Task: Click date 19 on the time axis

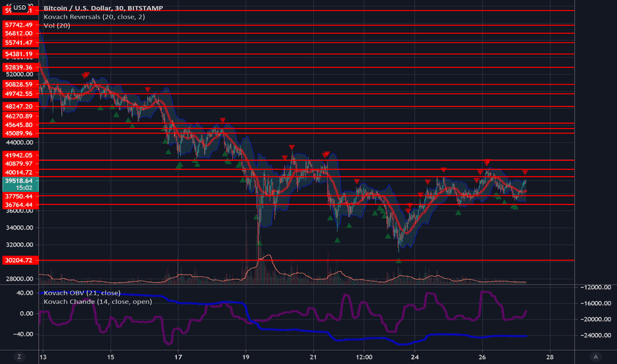Action: [x=246, y=357]
